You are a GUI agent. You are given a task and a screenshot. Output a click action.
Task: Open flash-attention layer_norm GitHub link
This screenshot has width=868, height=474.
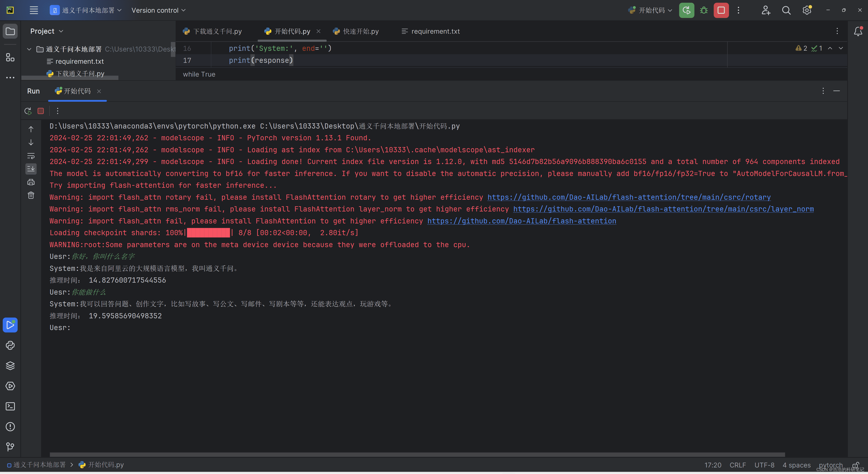(663, 209)
